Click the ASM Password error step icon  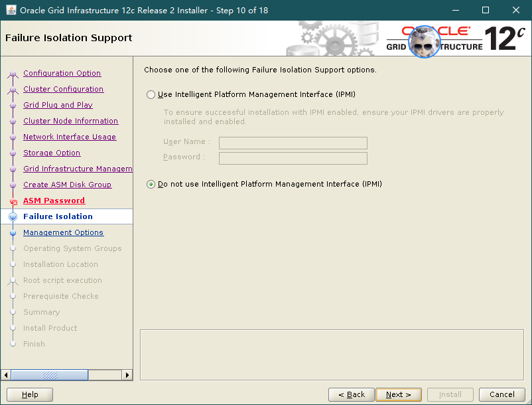[13, 202]
